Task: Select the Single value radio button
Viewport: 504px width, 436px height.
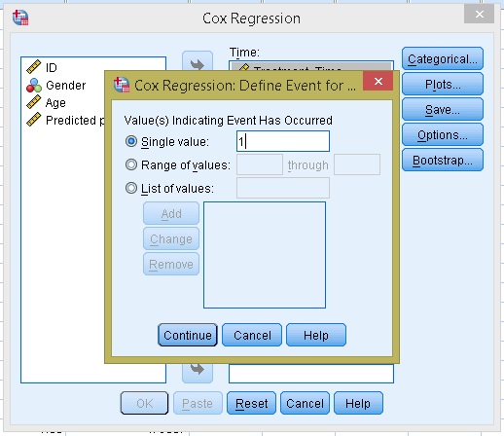Action: pos(131,141)
